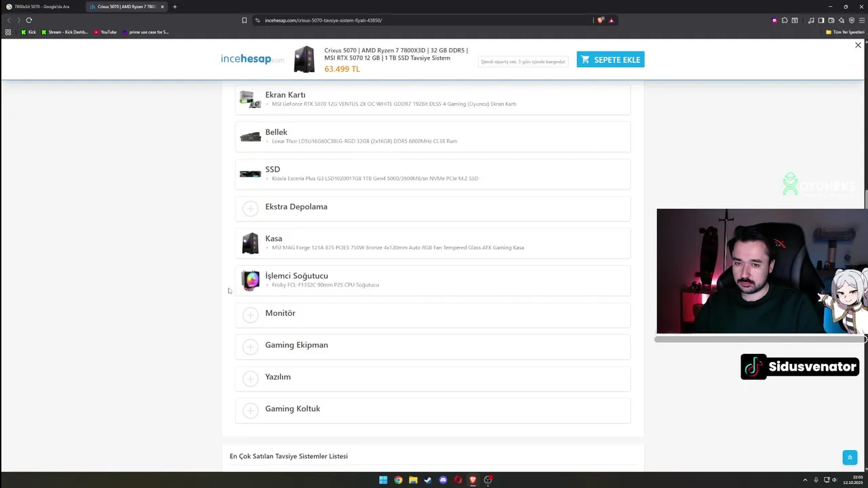Click the Lexar Thor RAM thumbnail

click(250, 137)
